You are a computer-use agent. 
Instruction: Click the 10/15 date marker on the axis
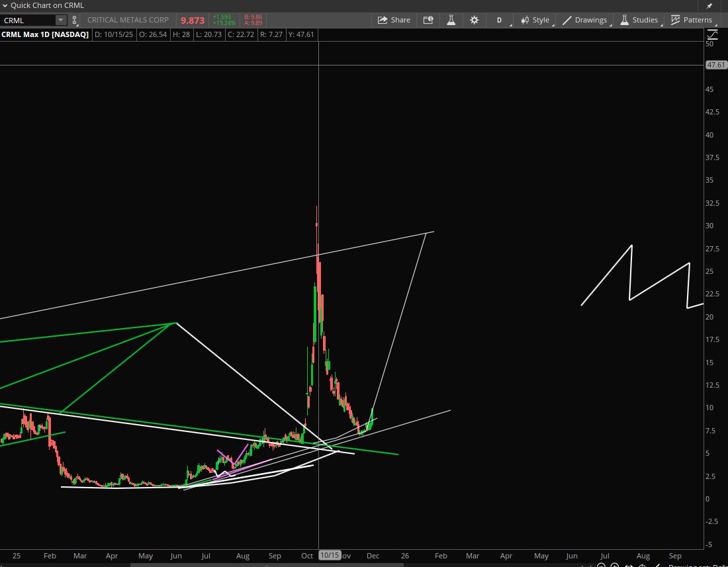tap(330, 556)
